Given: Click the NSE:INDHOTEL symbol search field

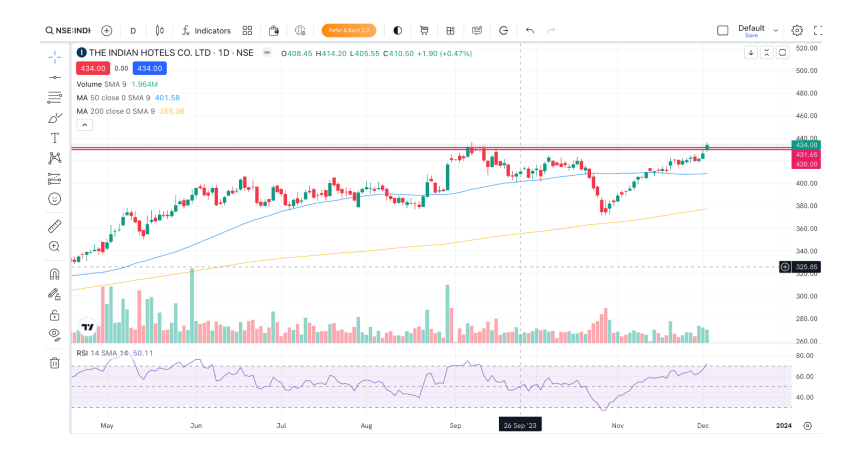Looking at the screenshot, I should [70, 31].
